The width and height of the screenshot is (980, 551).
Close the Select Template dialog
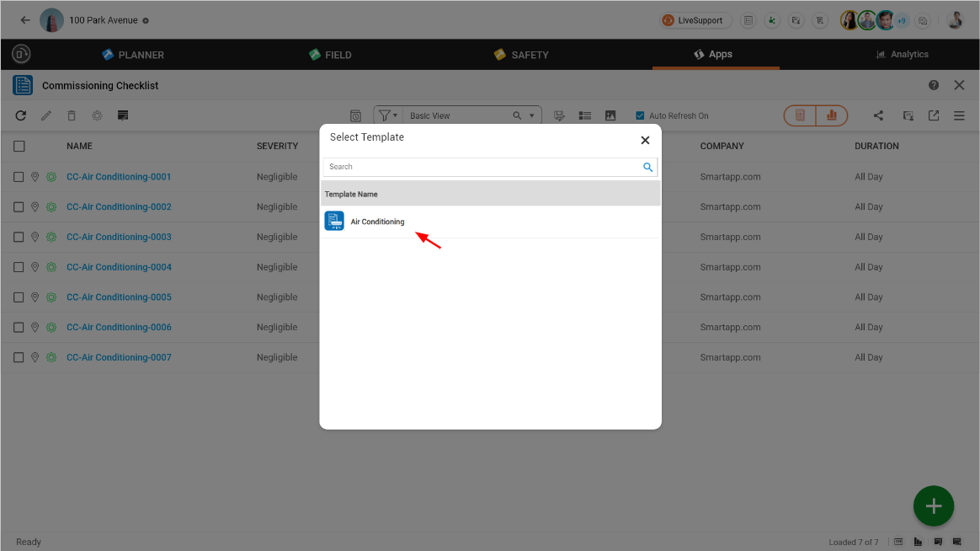click(x=645, y=140)
